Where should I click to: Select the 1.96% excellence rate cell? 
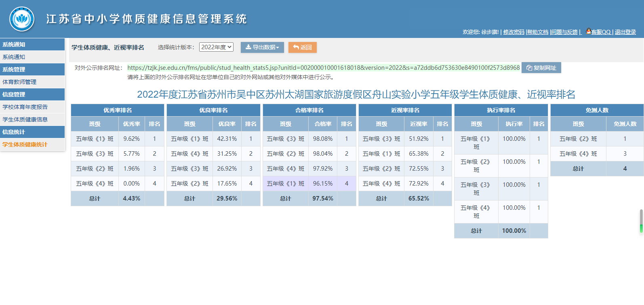coord(132,169)
